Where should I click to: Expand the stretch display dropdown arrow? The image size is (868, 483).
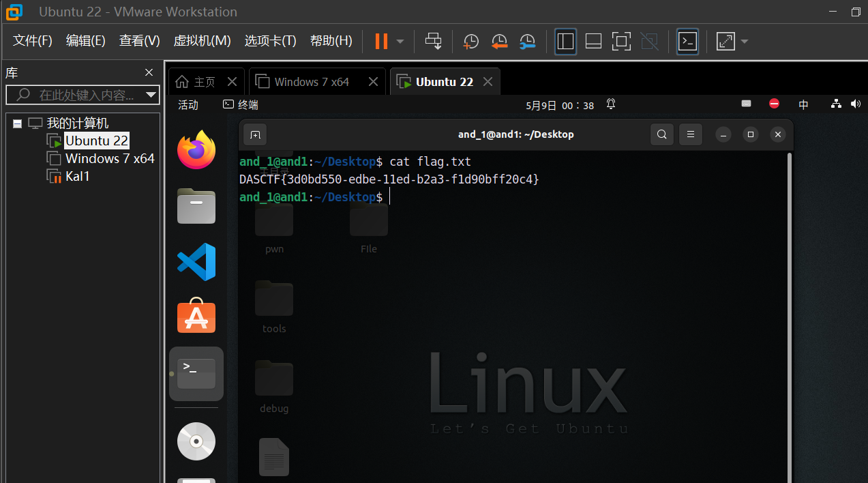[744, 41]
